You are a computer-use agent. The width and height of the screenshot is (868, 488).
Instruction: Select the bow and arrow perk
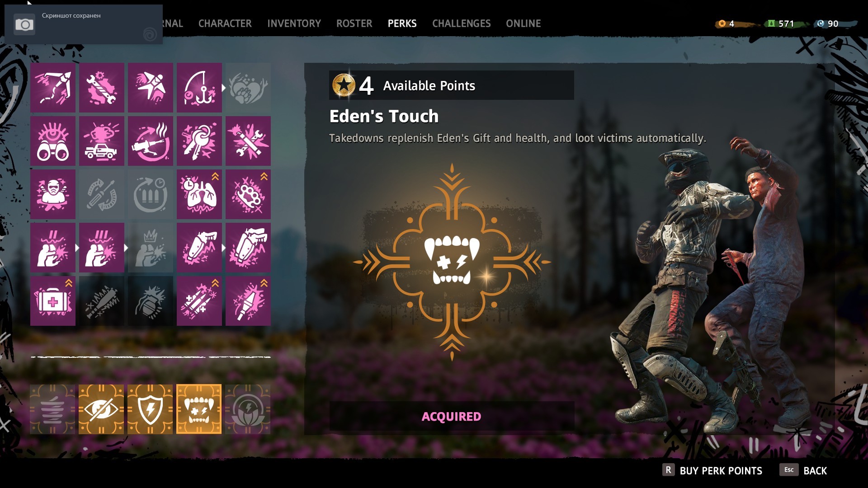pos(53,88)
